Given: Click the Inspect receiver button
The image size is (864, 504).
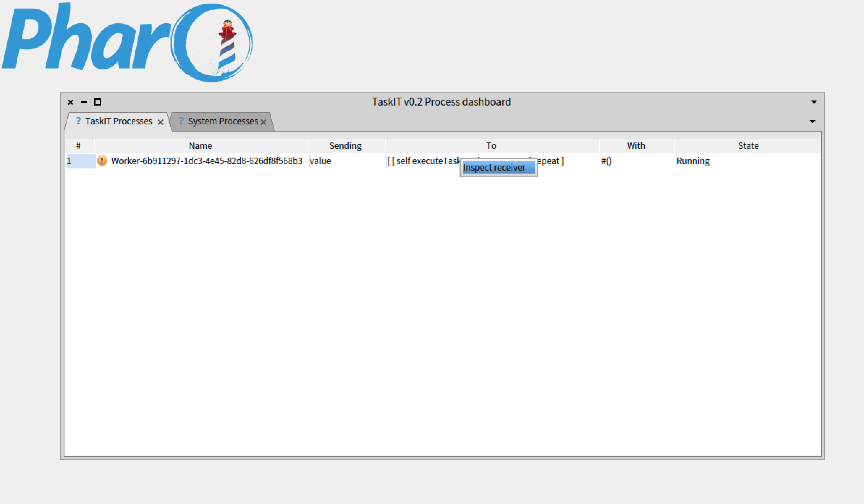Looking at the screenshot, I should pos(495,167).
